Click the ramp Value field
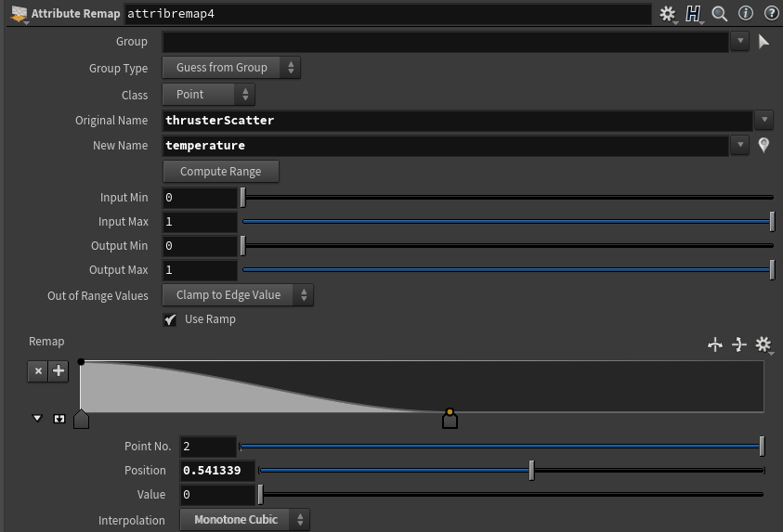 tap(217, 495)
